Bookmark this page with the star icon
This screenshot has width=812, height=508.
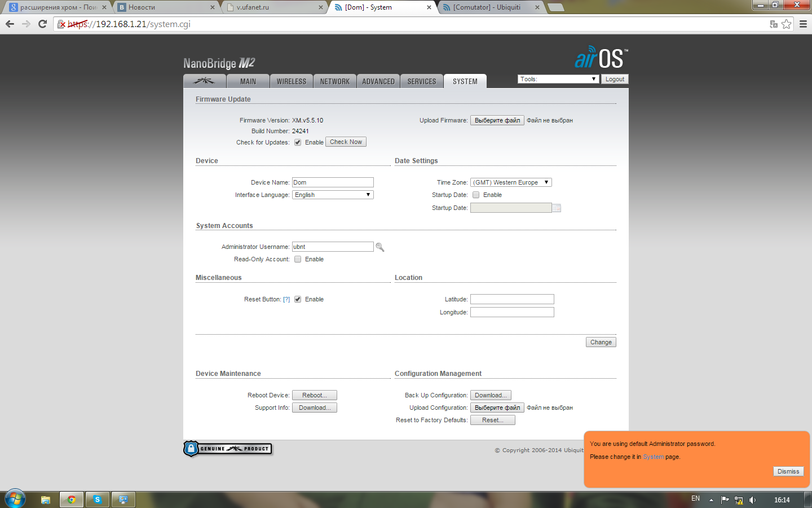[x=787, y=24]
